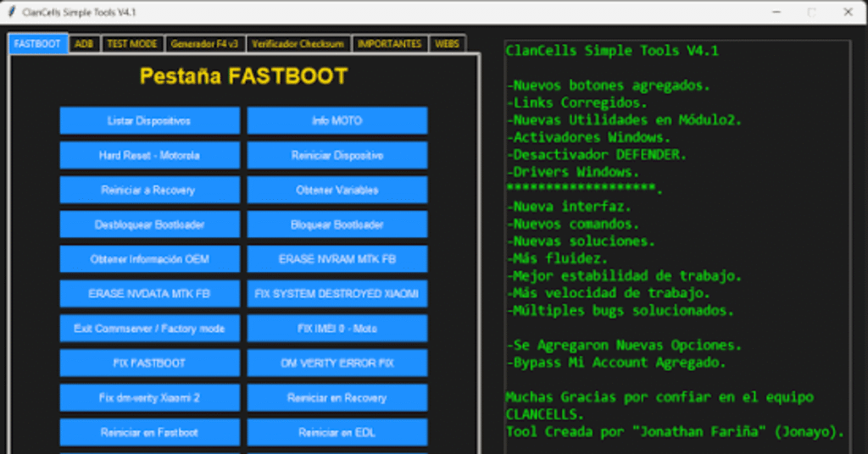Click '-Nuevos comandos.' line
The height and width of the screenshot is (454, 868).
572,224
